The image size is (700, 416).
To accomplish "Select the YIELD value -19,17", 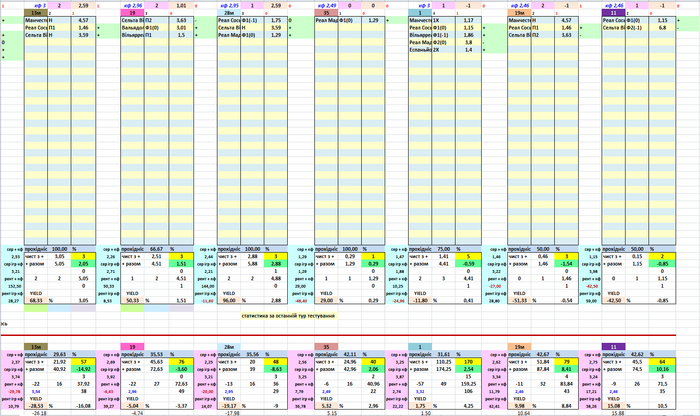I will [229, 406].
